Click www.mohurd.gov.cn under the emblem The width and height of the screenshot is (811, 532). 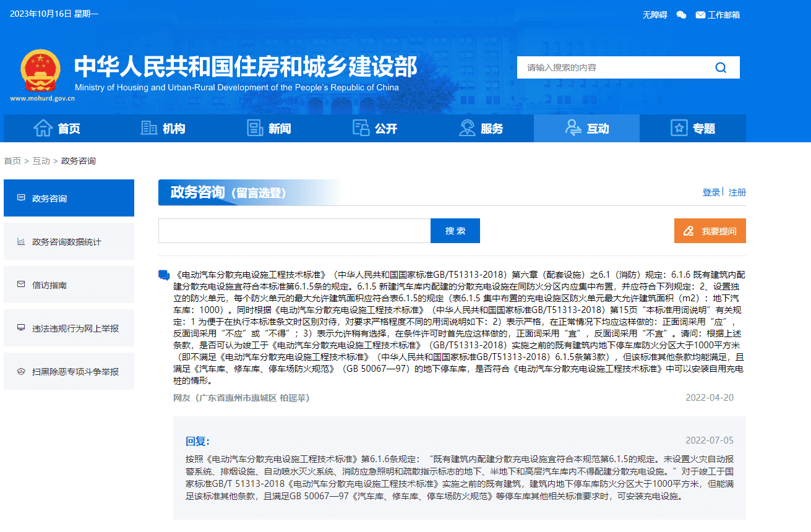pos(42,98)
